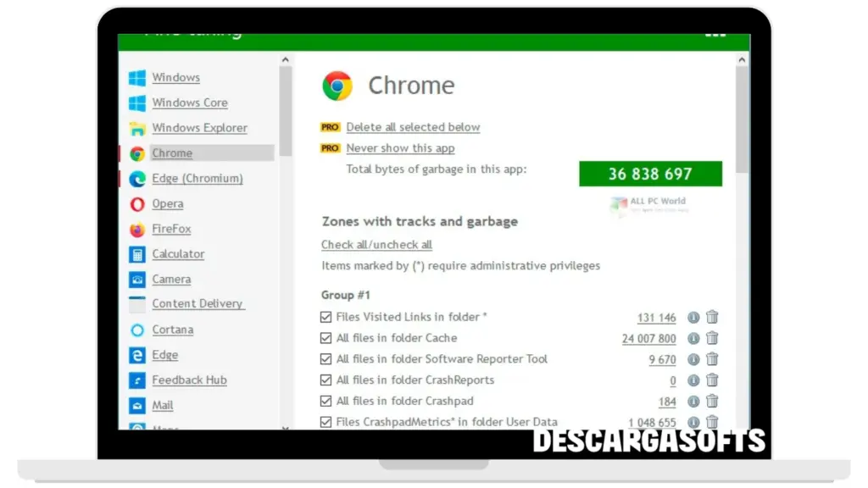Click the Cortana circle icon
Image resolution: width=868 pixels, height=488 pixels.
click(x=137, y=330)
